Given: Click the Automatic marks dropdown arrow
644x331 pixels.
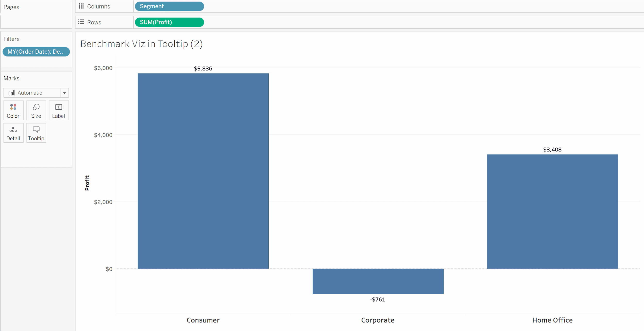Looking at the screenshot, I should [x=65, y=92].
